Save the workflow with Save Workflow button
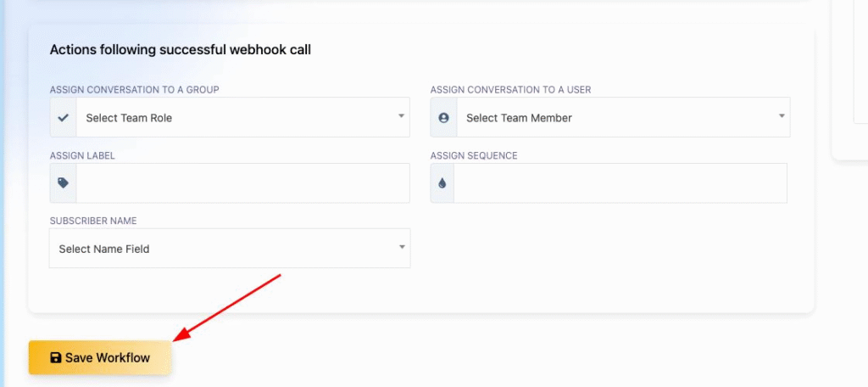Image resolution: width=868 pixels, height=387 pixels. click(x=100, y=357)
